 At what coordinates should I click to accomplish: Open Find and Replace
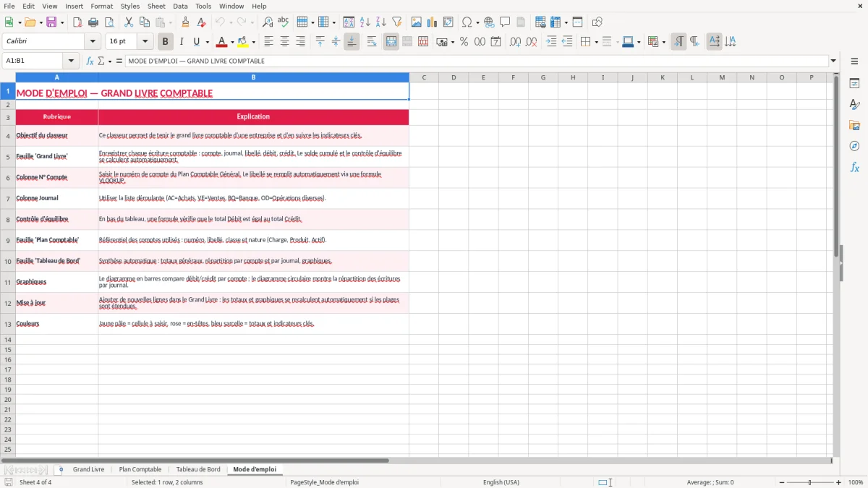coord(267,22)
